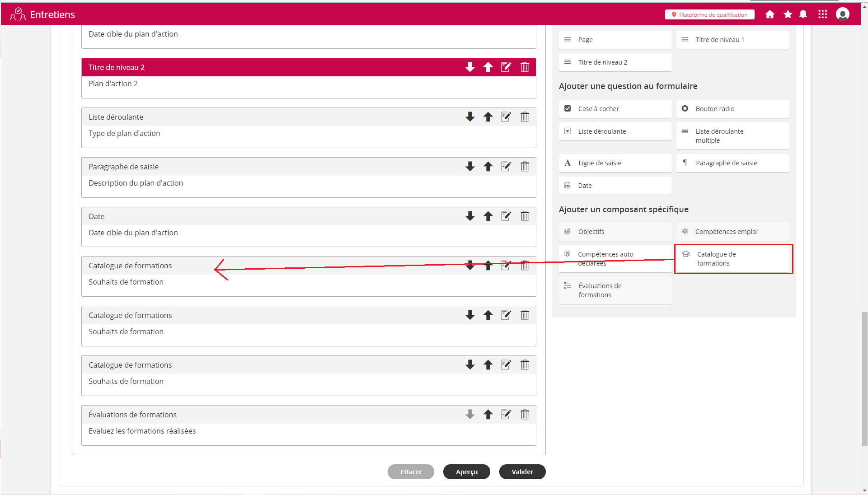868x495 pixels.
Task: Add a Liste déroulante question
Action: tap(615, 131)
